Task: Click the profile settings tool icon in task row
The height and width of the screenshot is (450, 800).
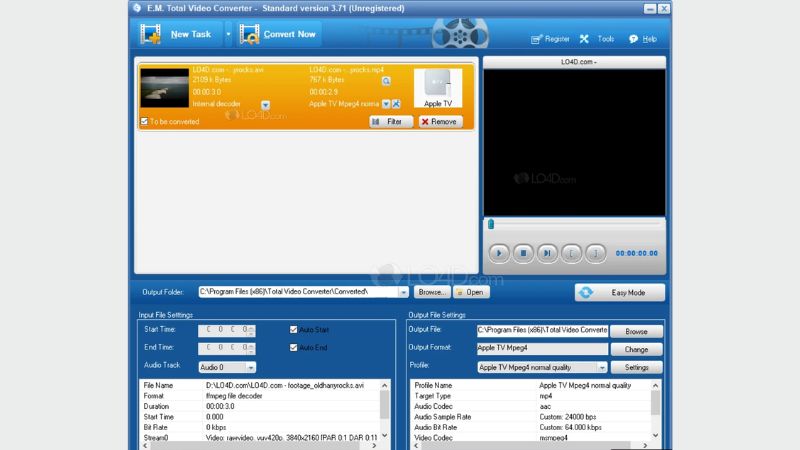Action: pyautogui.click(x=396, y=104)
